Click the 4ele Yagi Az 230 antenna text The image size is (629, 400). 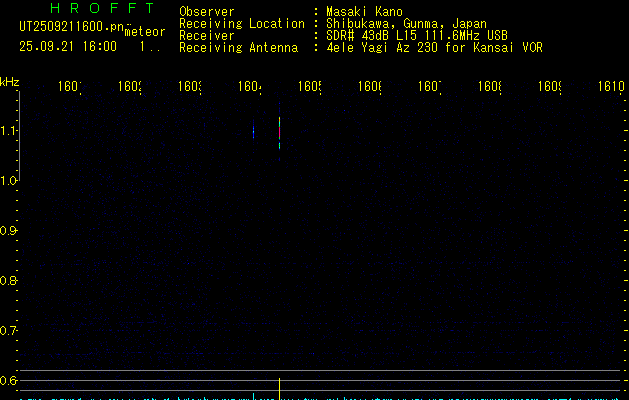tap(434, 48)
